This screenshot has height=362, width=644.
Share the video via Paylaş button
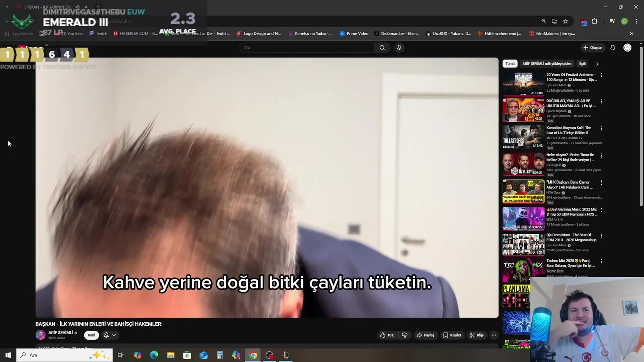coord(426,335)
